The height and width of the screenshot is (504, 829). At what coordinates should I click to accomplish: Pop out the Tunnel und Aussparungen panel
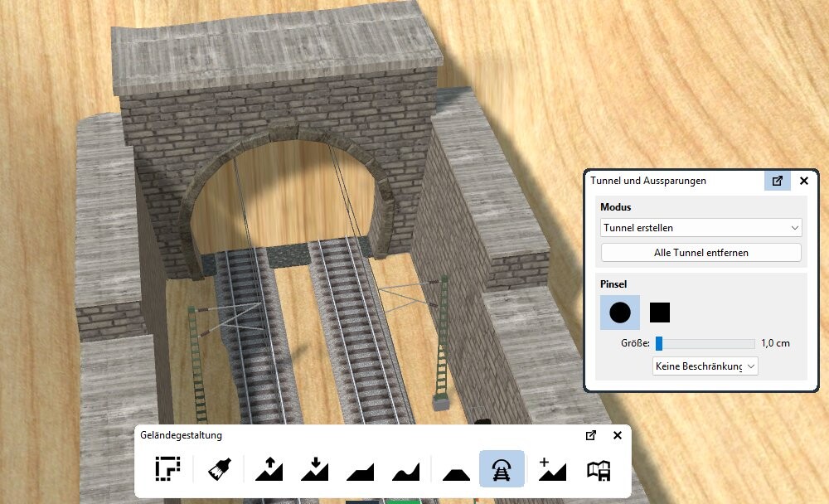click(x=778, y=181)
